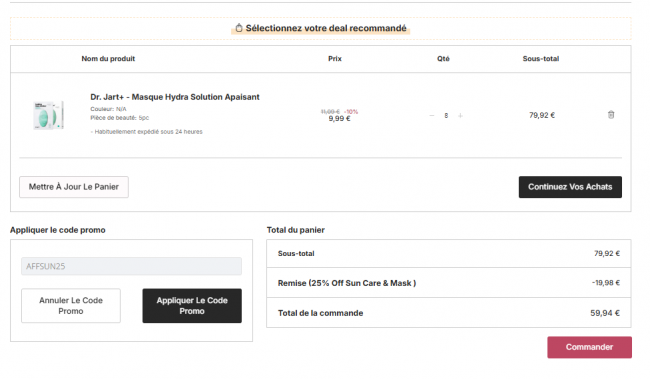The image size is (650, 379).
Task: Click Annuler Le Code Promo button
Action: [71, 306]
